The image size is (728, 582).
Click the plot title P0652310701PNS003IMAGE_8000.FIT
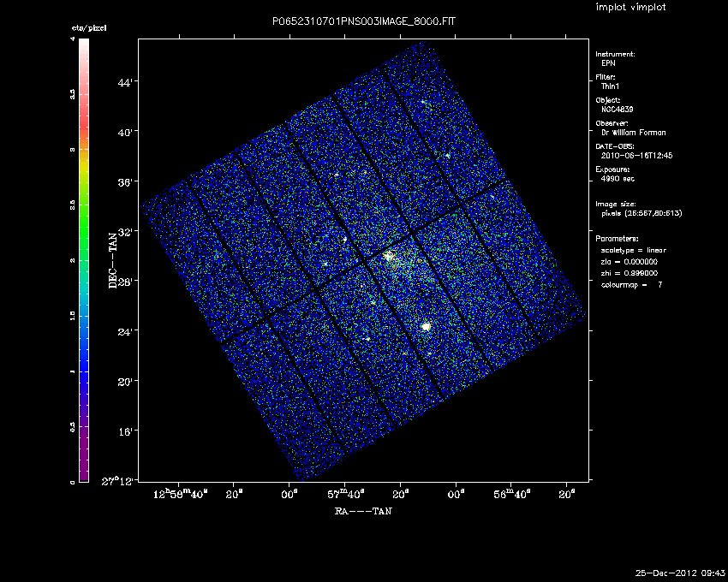pyautogui.click(x=363, y=21)
